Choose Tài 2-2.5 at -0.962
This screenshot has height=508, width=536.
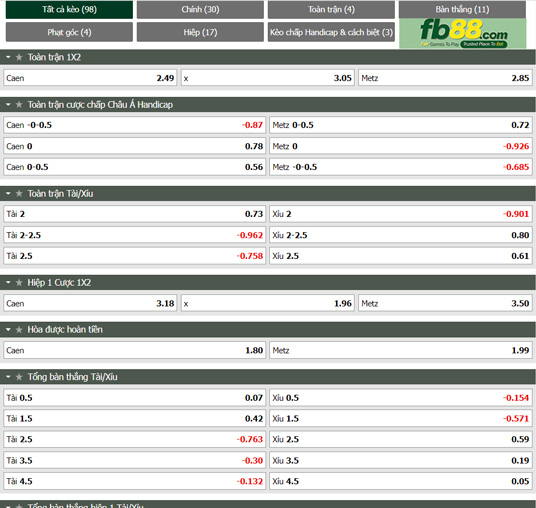click(135, 235)
